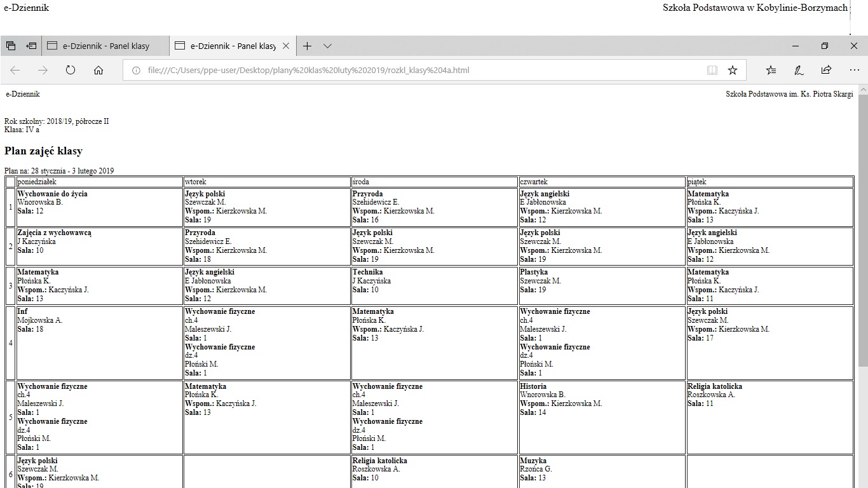This screenshot has height=488, width=868.
Task: Switch to the leftmost e-Dziennik tab
Action: pyautogui.click(x=105, y=46)
